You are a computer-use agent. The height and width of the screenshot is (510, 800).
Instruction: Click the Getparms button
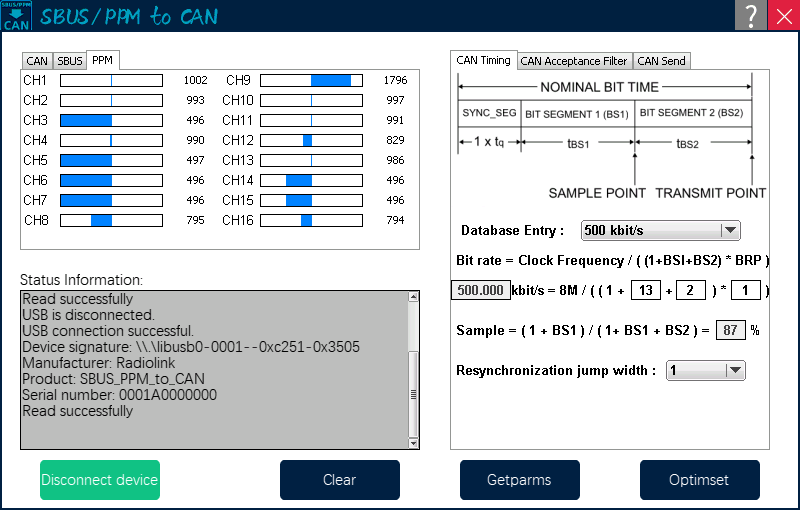(x=520, y=480)
